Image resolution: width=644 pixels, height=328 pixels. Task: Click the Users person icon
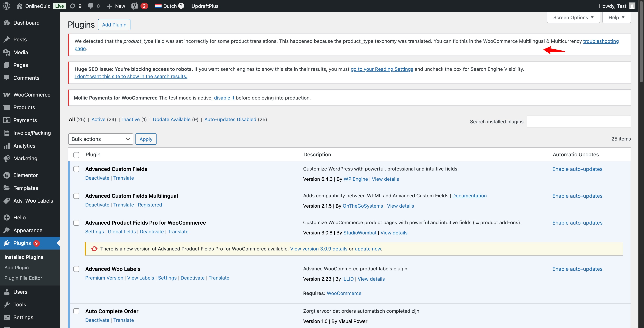(7, 292)
